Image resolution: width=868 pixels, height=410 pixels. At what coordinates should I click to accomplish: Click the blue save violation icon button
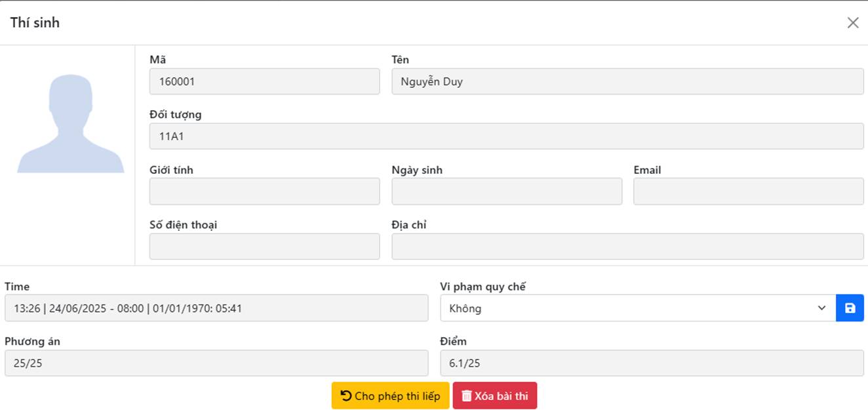click(850, 308)
